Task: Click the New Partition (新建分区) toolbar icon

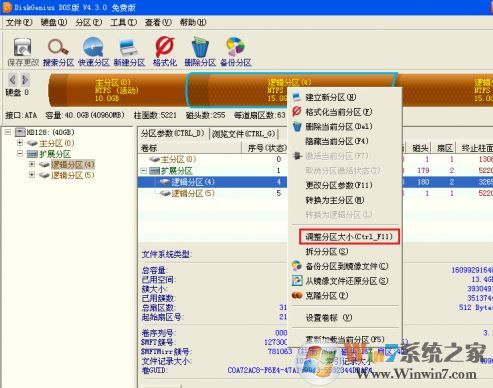Action: (129, 48)
